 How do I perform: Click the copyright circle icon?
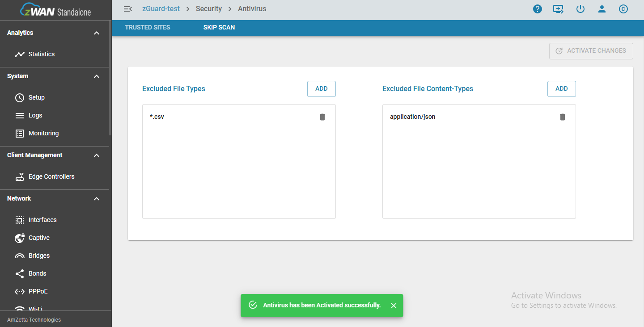pos(623,9)
